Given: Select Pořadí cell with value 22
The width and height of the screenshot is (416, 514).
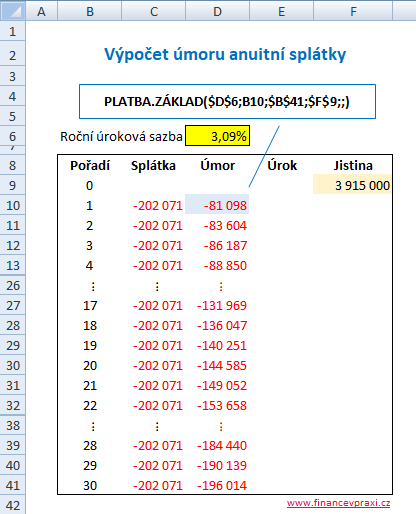Looking at the screenshot, I should (x=89, y=405).
